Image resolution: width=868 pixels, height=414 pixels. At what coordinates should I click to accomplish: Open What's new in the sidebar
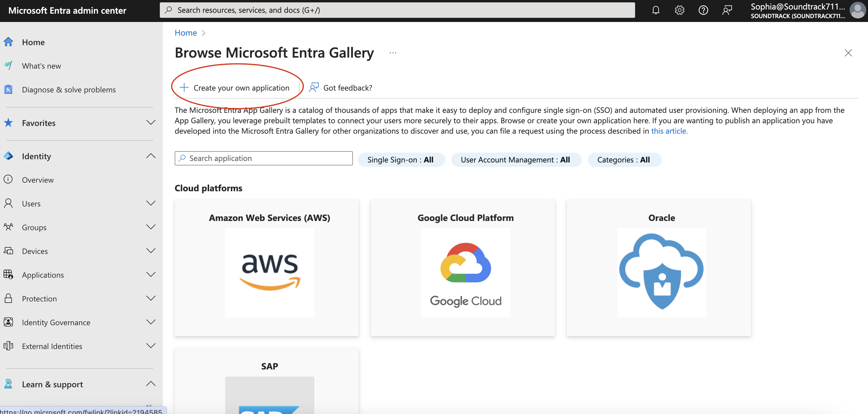coord(42,66)
